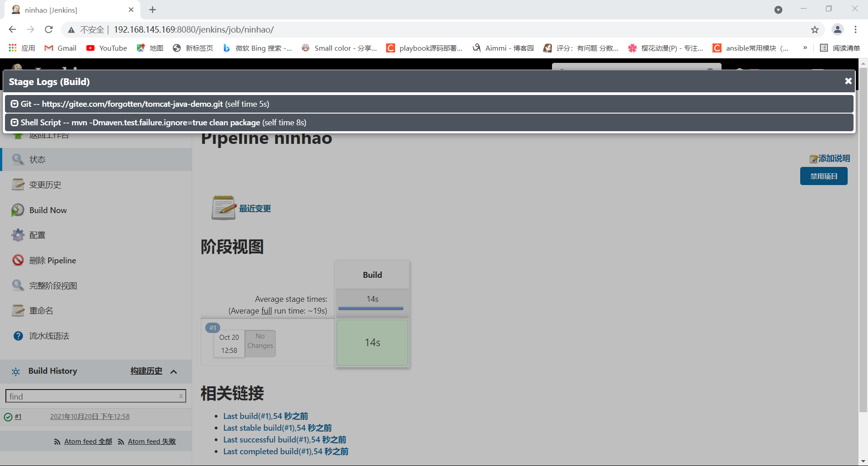Viewport: 868px width, 466px height.
Task: Open the Last successful build(#1) link
Action: coord(285,439)
